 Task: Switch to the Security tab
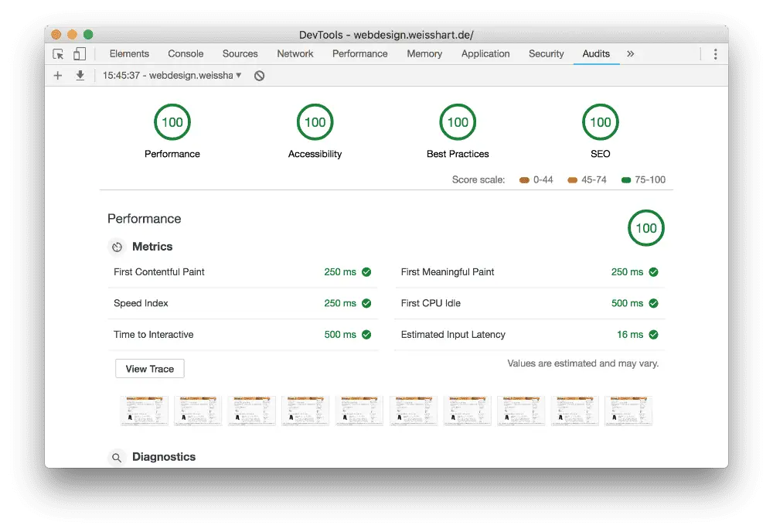[547, 54]
